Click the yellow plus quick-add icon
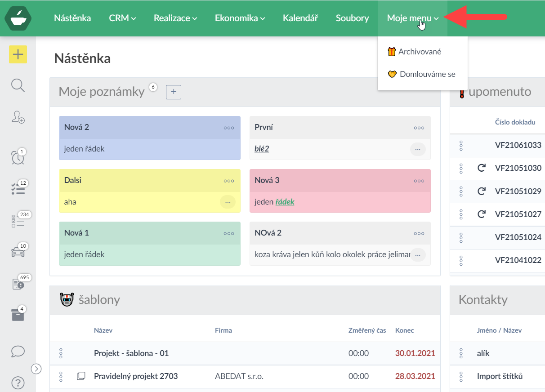 pos(18,55)
